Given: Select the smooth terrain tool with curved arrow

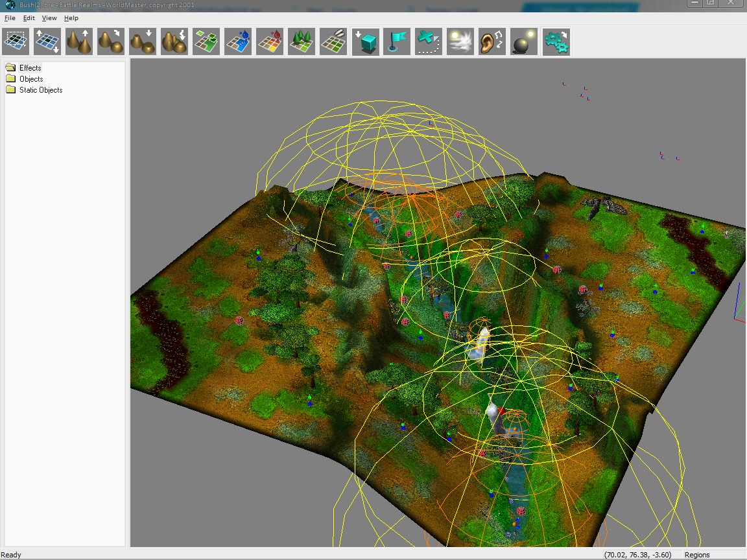Looking at the screenshot, I should [x=110, y=41].
